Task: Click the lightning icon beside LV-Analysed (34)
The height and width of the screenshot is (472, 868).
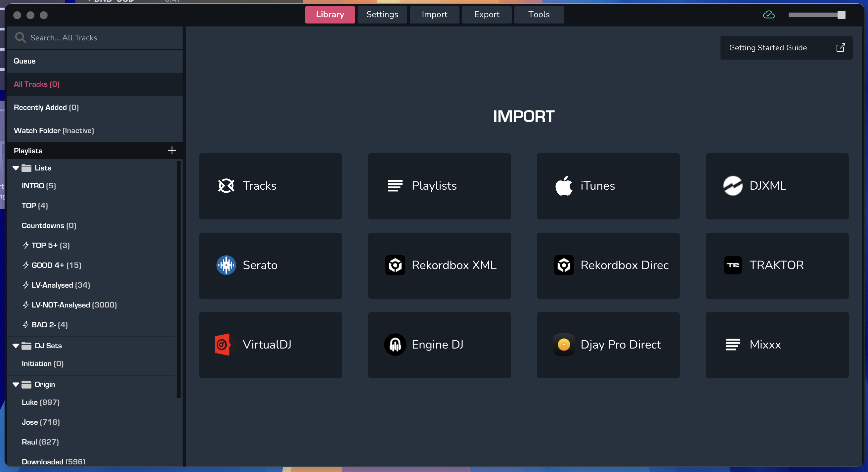Action: click(x=25, y=285)
